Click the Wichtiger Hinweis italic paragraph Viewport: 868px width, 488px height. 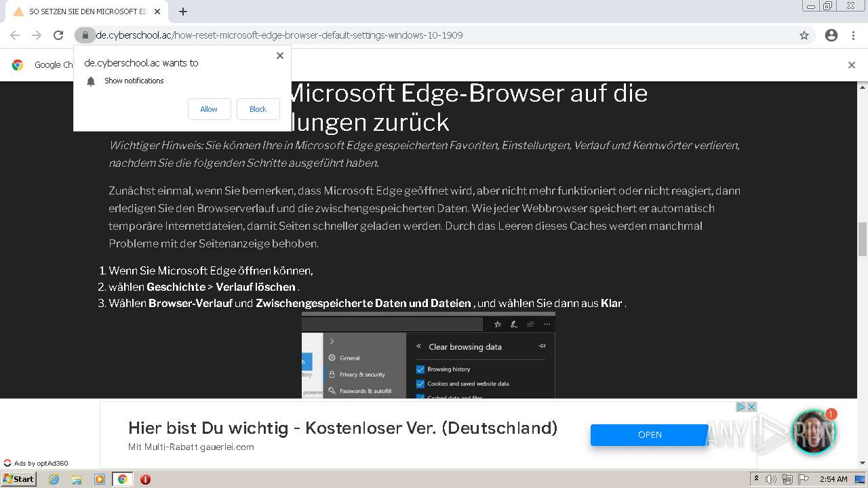click(x=425, y=154)
